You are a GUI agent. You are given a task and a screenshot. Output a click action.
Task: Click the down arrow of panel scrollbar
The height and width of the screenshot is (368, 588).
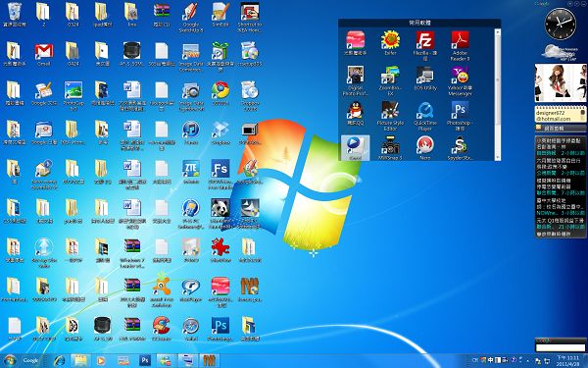pyautogui.click(x=498, y=158)
